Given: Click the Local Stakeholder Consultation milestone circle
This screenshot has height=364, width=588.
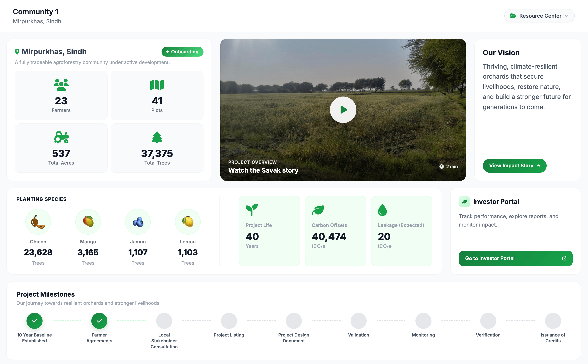Looking at the screenshot, I should pyautogui.click(x=164, y=321).
